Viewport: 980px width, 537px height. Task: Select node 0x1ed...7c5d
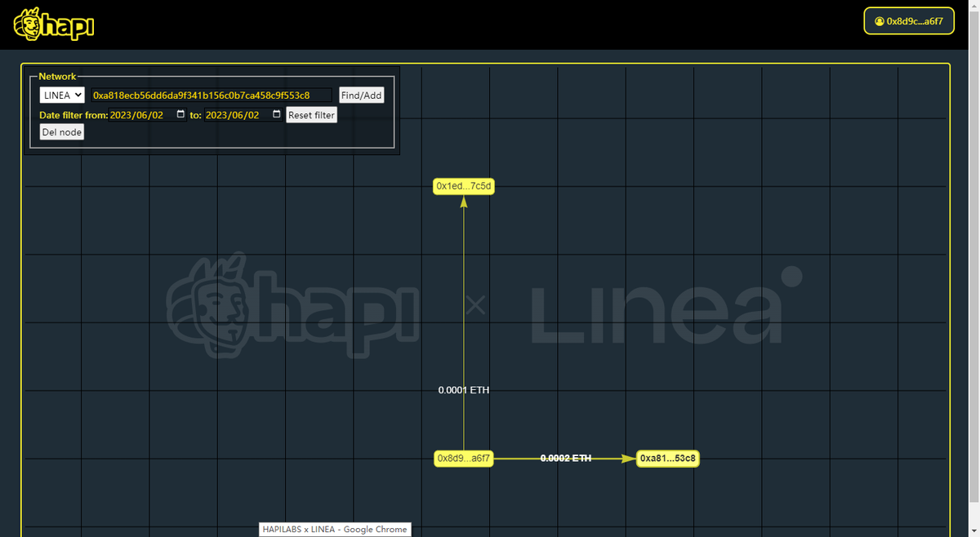coord(464,187)
